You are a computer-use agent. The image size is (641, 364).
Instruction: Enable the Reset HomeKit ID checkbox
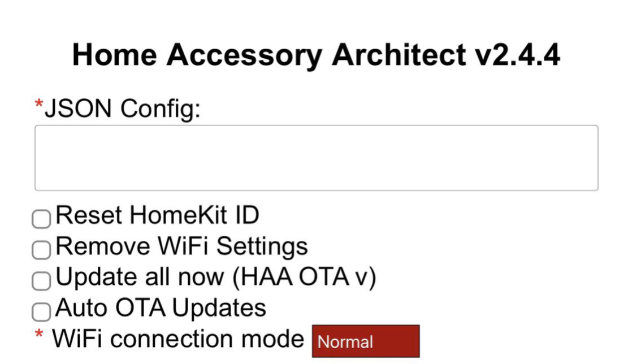pyautogui.click(x=41, y=218)
